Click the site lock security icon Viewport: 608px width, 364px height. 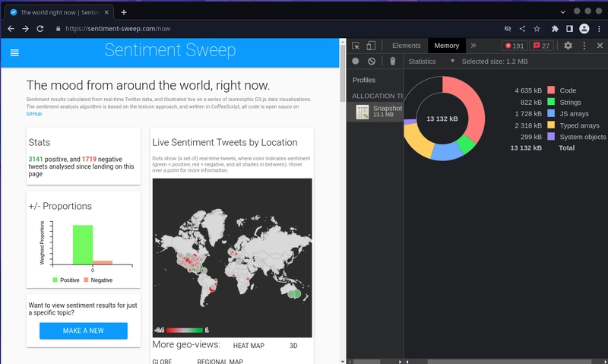59,29
